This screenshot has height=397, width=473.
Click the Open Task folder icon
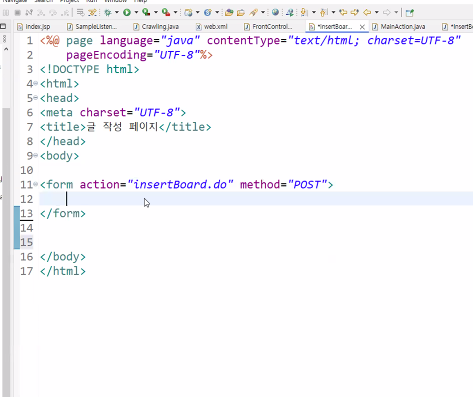tap(241, 13)
